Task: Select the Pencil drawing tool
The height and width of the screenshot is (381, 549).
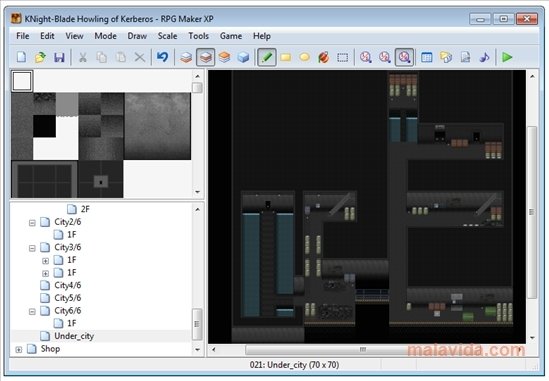Action: tap(266, 57)
